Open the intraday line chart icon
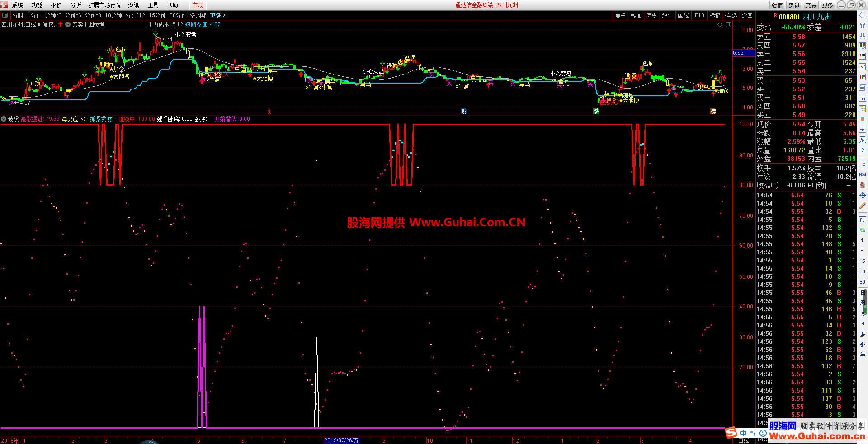The width and height of the screenshot is (868, 444). pyautogui.click(x=863, y=67)
